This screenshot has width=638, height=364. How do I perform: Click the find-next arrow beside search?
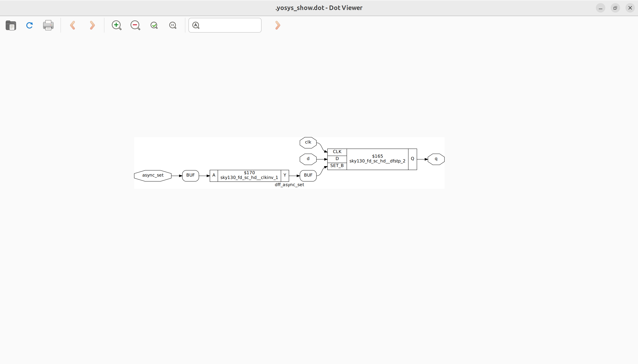(x=278, y=25)
